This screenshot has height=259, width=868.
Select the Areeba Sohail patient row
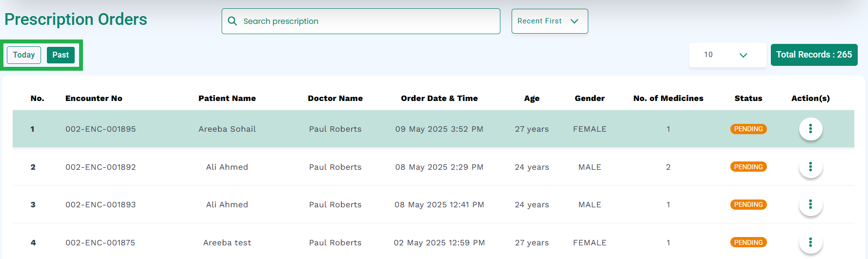434,129
